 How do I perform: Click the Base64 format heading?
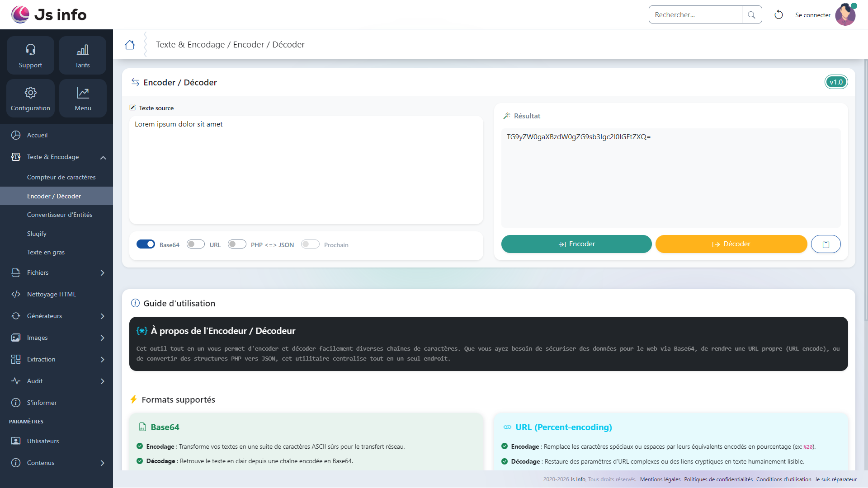point(165,427)
